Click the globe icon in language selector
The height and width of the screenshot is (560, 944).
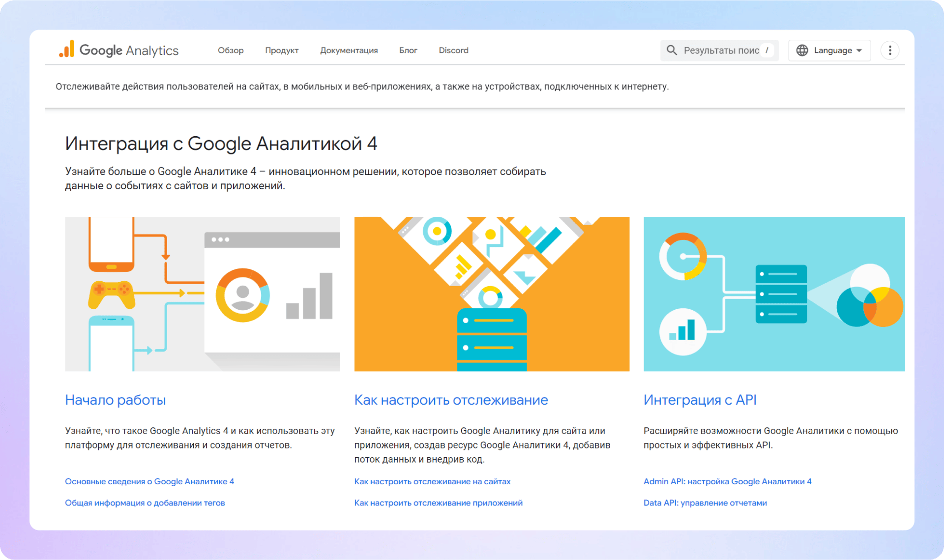click(802, 50)
